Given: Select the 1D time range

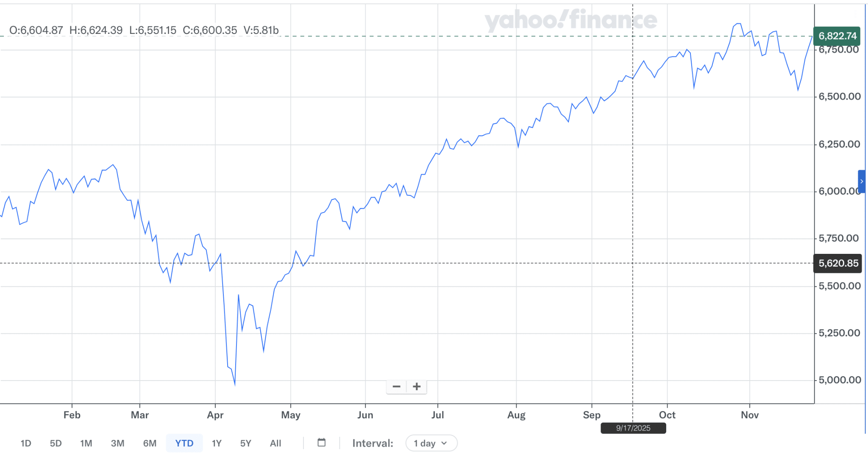Looking at the screenshot, I should coord(26,443).
